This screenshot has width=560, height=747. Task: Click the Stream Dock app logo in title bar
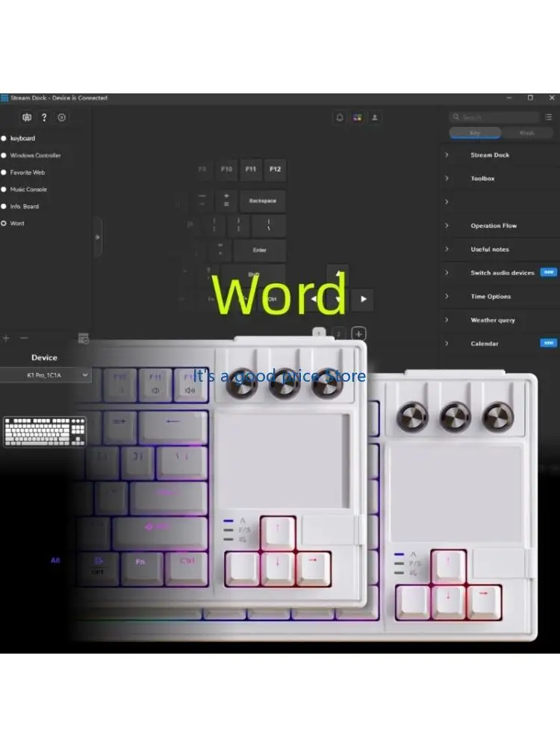4,98
